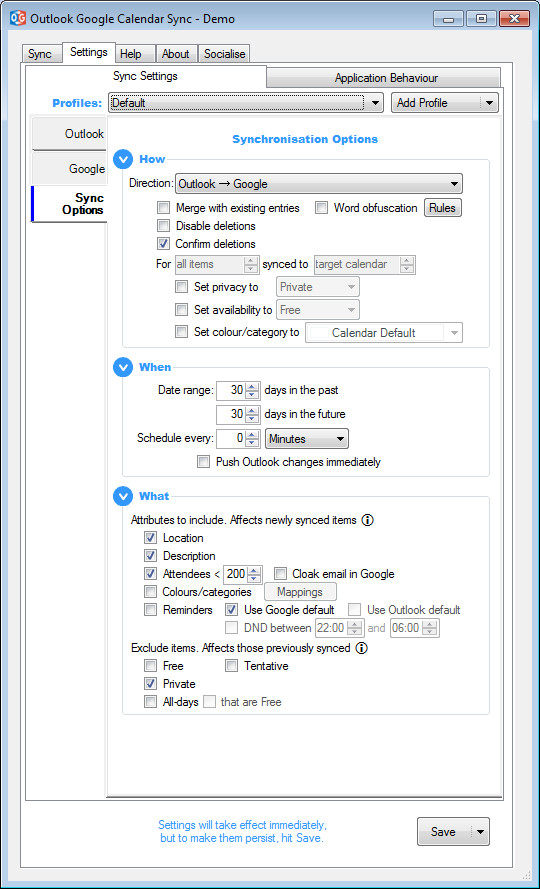Screen dimensions: 540x889
Task: Uncheck Private exclusion checkbox
Action: pos(150,684)
